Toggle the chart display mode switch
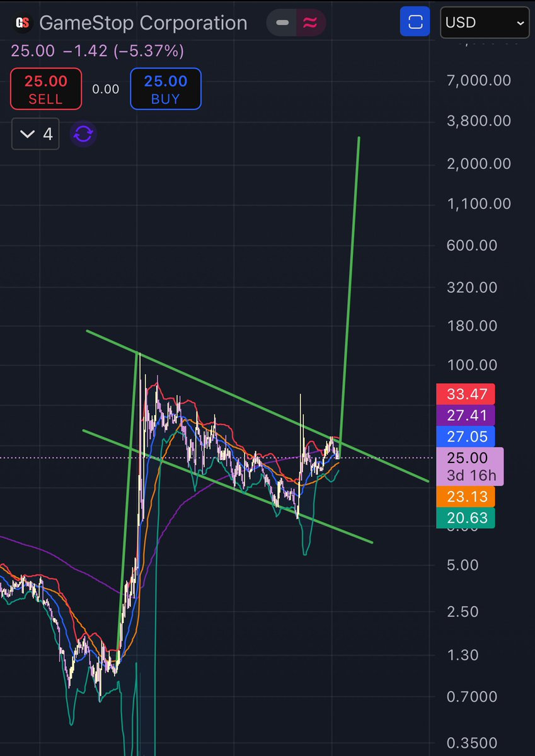Viewport: 535px width, 756px height. coord(296,22)
